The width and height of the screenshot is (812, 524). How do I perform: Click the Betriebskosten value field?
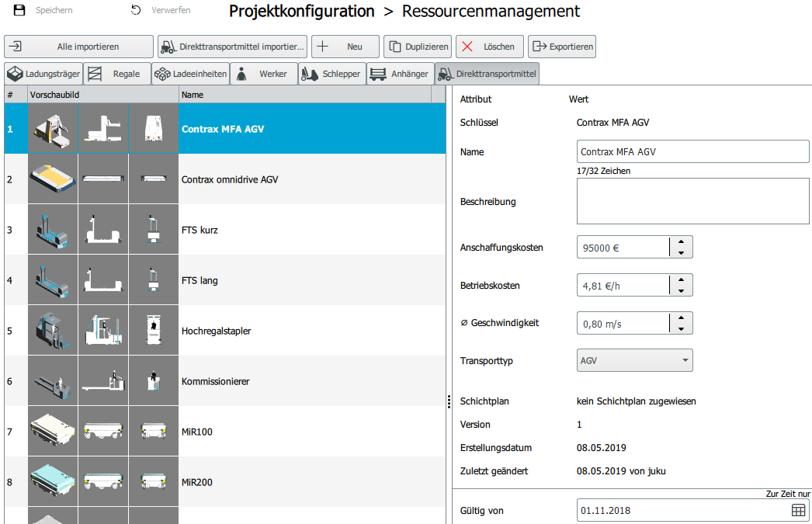tap(623, 286)
